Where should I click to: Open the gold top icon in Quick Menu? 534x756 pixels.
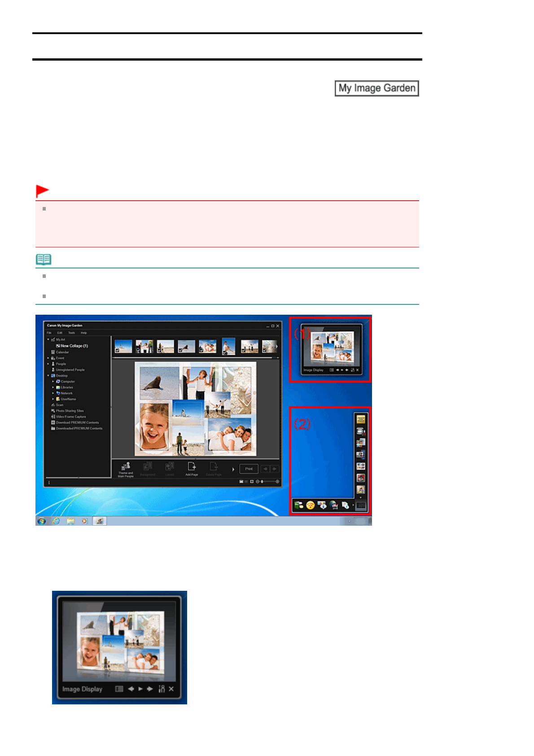[x=360, y=419]
